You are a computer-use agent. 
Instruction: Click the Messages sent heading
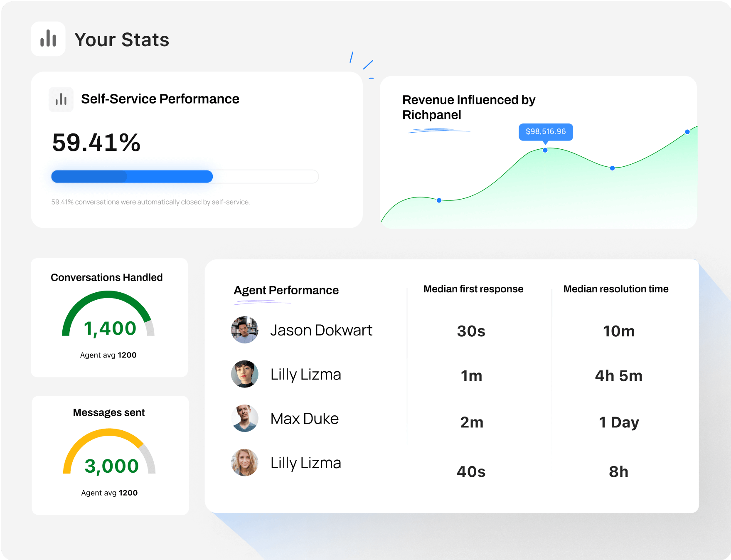pos(109,412)
